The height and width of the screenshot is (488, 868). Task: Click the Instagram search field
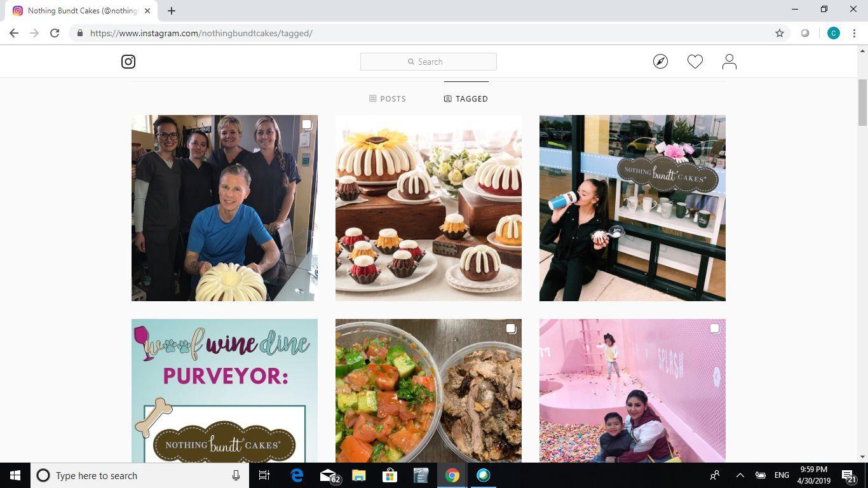[428, 62]
